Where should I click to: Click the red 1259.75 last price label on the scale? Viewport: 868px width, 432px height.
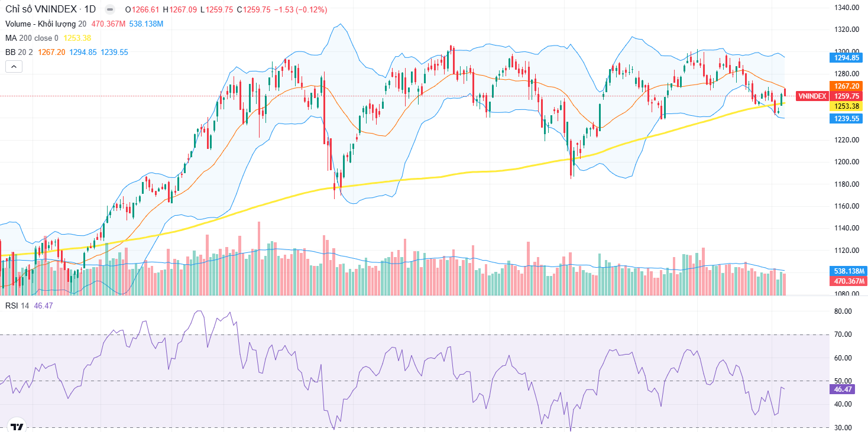847,96
